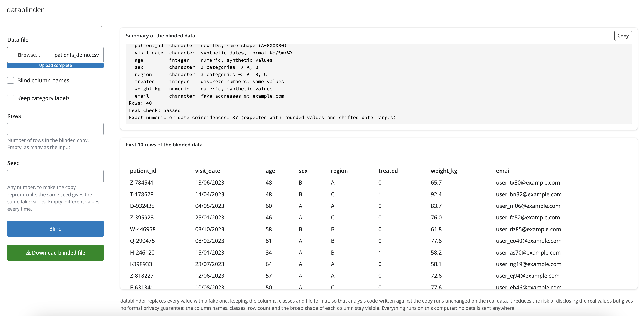Click the 'Summary of the blinded data' heading

(161, 36)
